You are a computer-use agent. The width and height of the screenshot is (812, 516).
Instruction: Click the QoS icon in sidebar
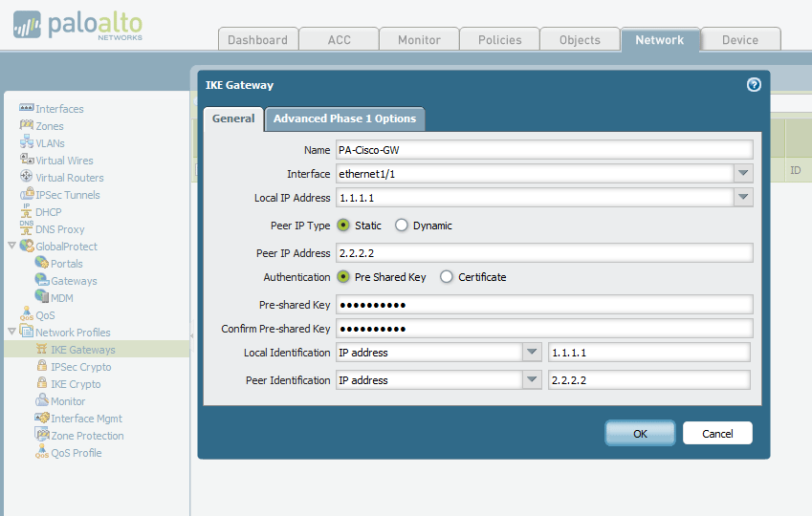click(x=27, y=315)
